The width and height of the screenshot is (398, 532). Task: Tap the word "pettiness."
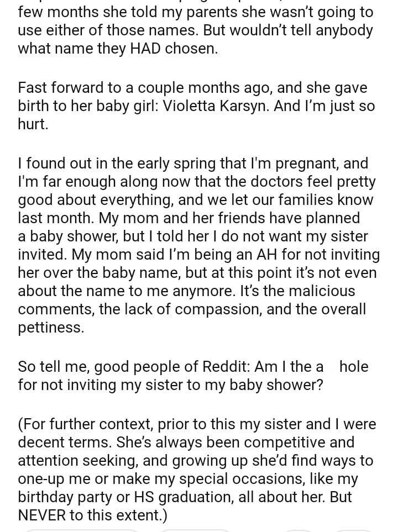tap(51, 328)
